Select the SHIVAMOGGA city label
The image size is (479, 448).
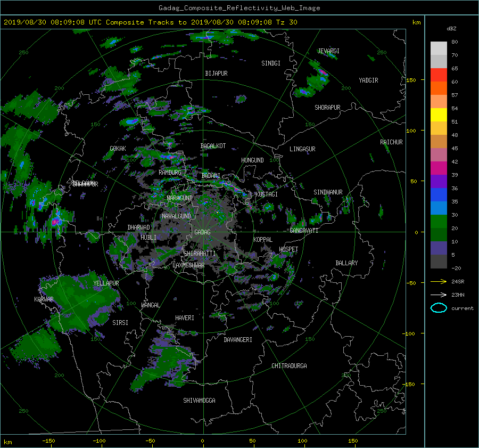point(199,401)
